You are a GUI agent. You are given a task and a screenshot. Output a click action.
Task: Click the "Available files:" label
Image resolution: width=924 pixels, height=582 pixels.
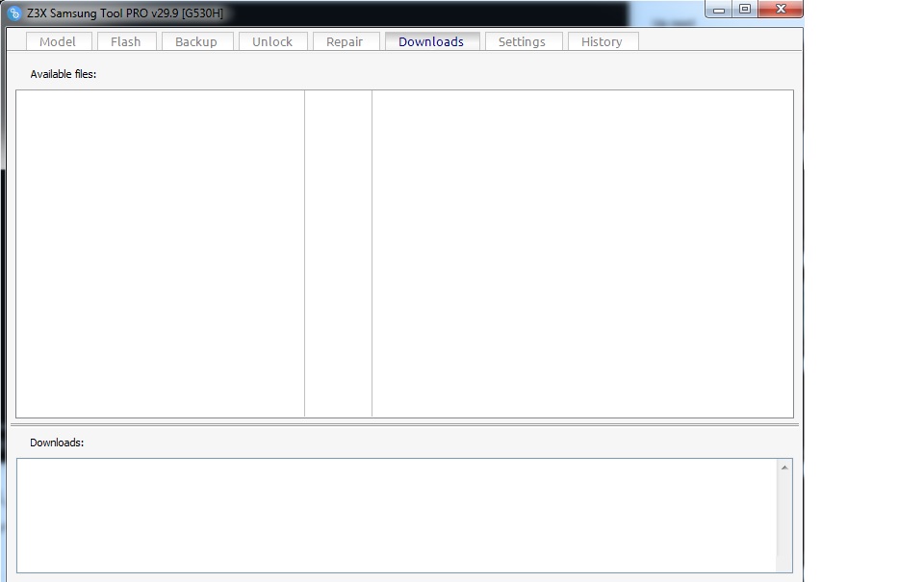pyautogui.click(x=64, y=74)
